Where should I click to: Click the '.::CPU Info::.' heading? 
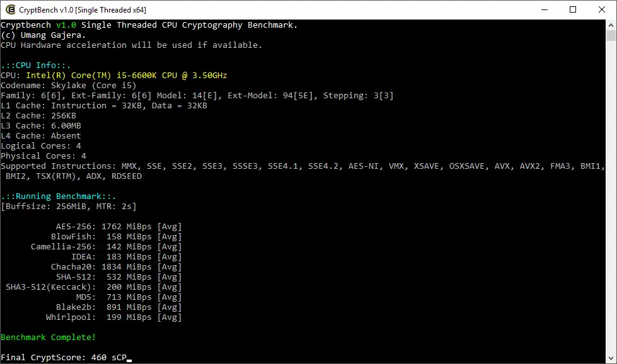tap(36, 65)
